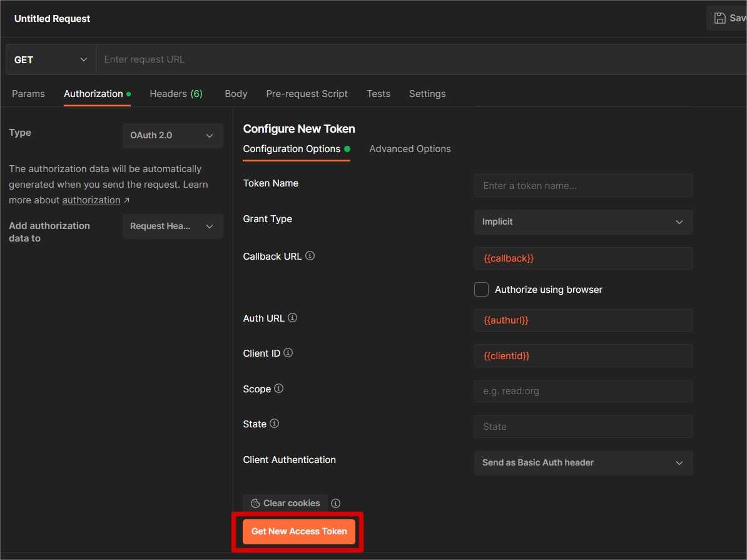
Task: Enable the Authorize using browser checkbox
Action: pos(481,290)
